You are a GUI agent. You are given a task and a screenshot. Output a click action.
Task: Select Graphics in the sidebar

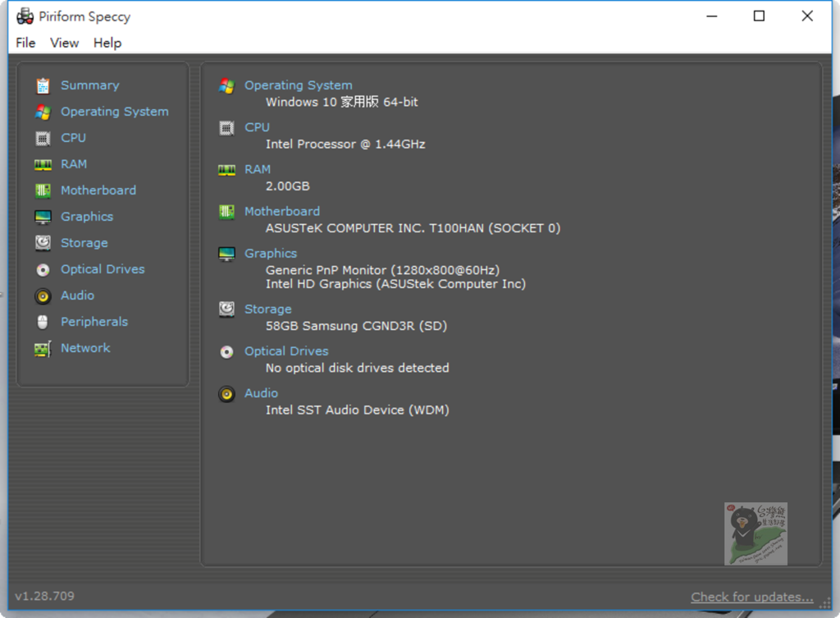point(87,217)
